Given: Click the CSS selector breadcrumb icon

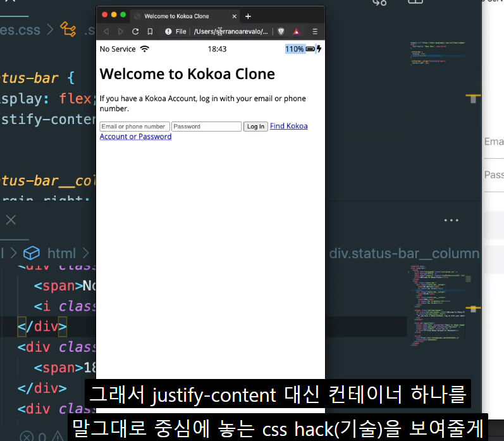Looking at the screenshot, I should [x=68, y=29].
